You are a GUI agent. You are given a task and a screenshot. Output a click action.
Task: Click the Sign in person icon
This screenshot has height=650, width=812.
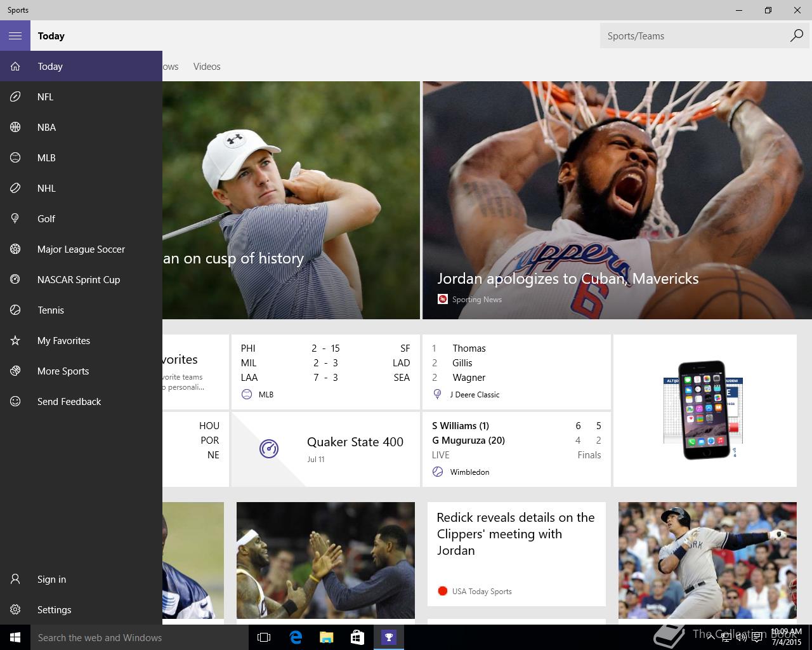click(15, 579)
